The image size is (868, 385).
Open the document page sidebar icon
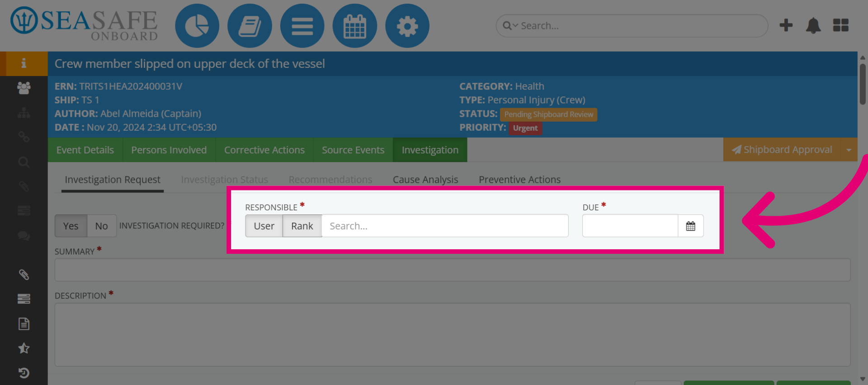coord(24,324)
